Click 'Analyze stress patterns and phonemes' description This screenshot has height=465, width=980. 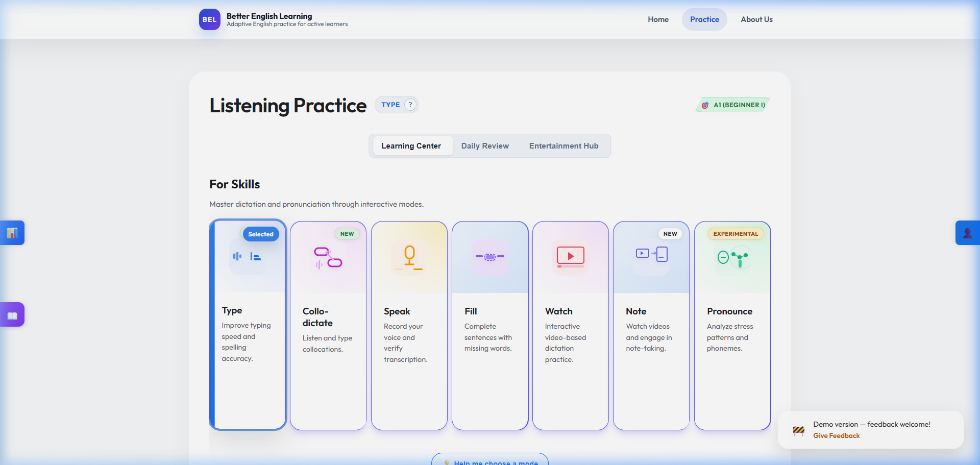pyautogui.click(x=730, y=337)
